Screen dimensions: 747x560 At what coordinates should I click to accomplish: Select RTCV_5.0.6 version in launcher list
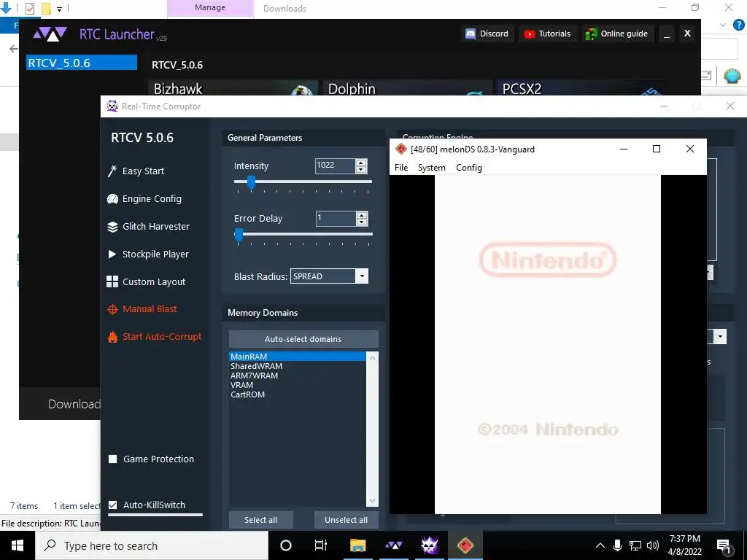[x=82, y=63]
